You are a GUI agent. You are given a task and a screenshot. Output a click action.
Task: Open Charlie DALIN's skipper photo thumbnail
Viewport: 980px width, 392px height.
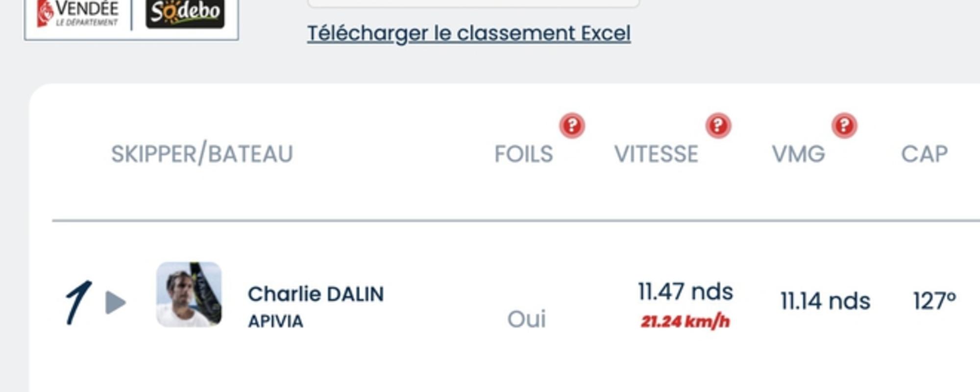(x=189, y=294)
